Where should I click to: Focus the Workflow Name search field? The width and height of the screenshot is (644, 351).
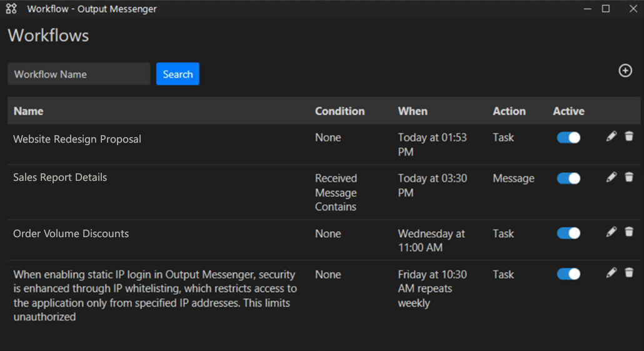click(x=79, y=74)
